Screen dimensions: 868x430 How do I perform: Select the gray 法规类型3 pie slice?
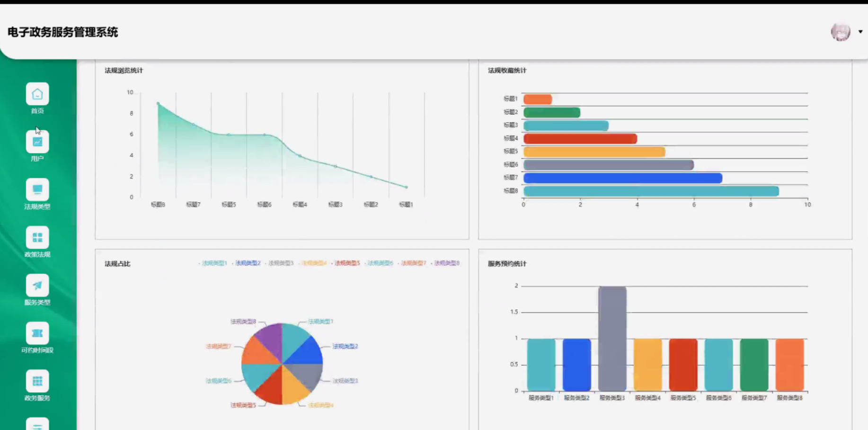[308, 375]
